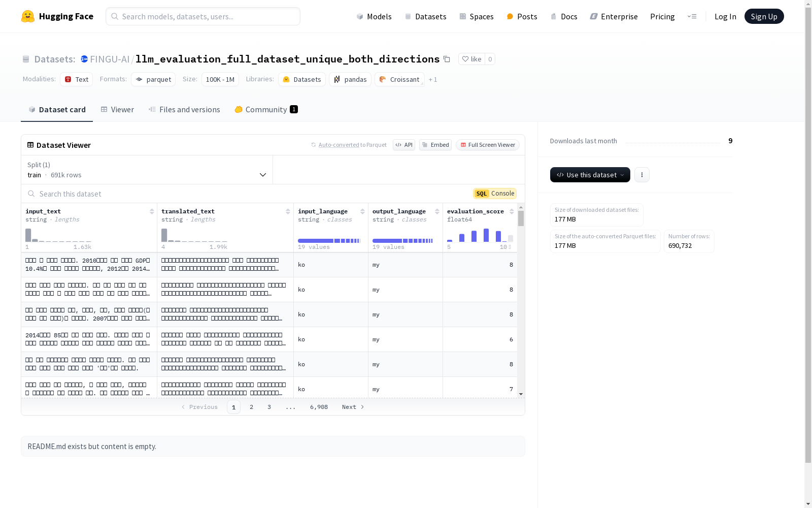Click the evaluation_score histogram bars
This screenshot has width=812, height=508.
480,235
